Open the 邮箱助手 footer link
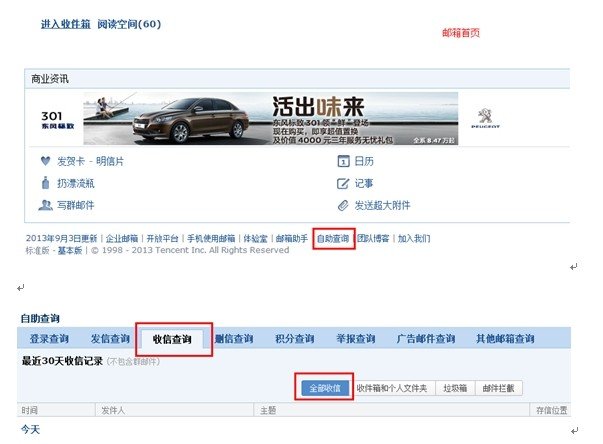 (292, 239)
